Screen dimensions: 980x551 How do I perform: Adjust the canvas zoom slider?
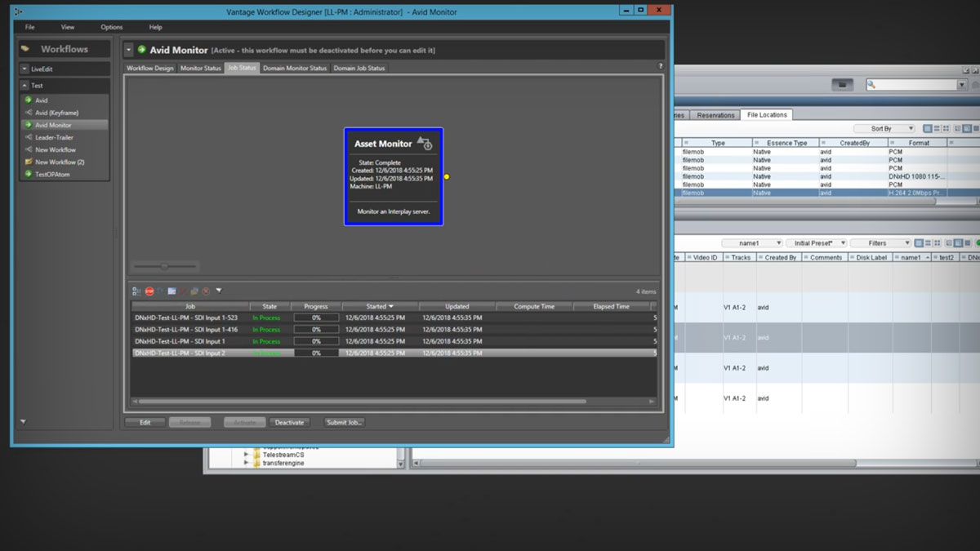coord(164,266)
